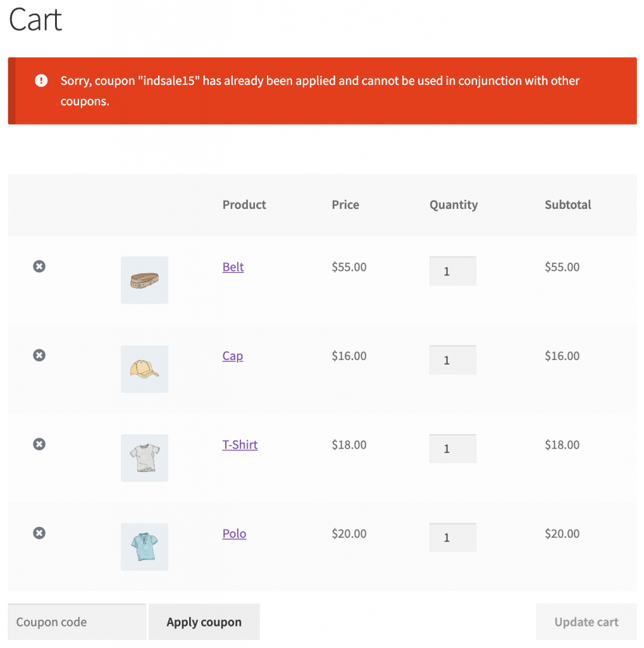Open the Belt product page
The height and width of the screenshot is (648, 644).
(x=233, y=266)
